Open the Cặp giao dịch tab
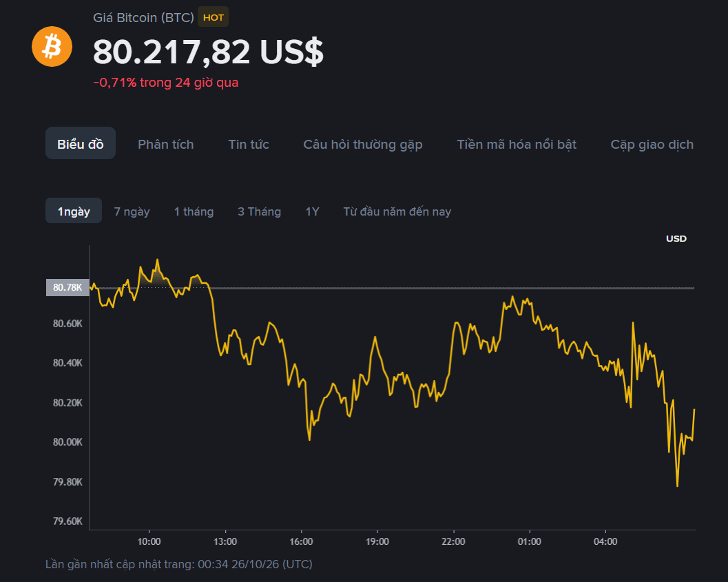This screenshot has height=582, width=728. point(652,145)
